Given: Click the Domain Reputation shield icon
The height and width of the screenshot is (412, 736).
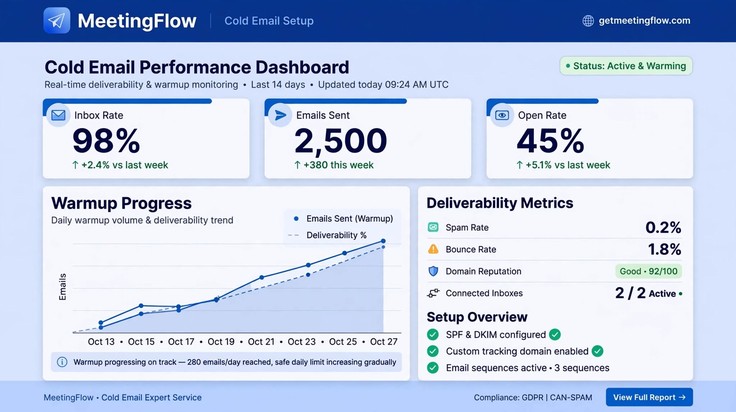Looking at the screenshot, I should (433, 271).
